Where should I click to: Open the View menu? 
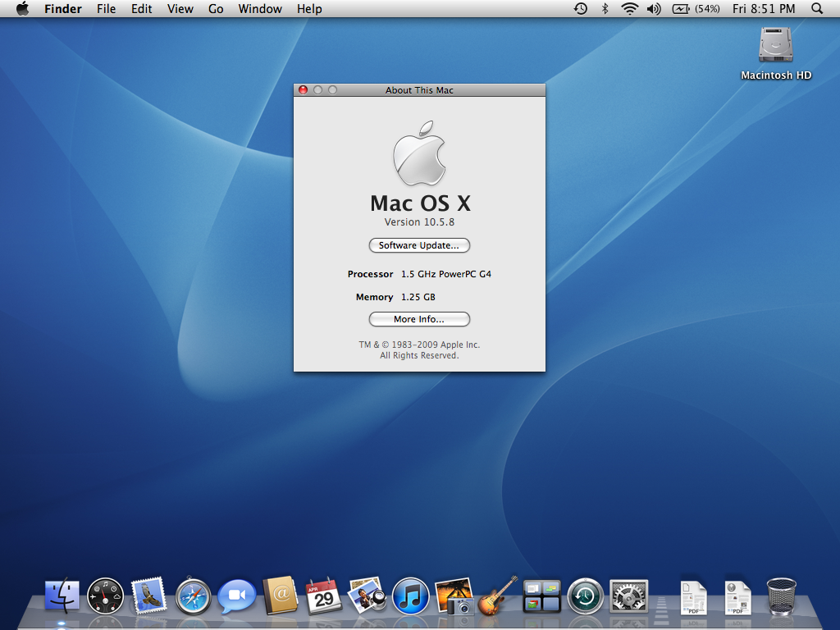click(180, 8)
